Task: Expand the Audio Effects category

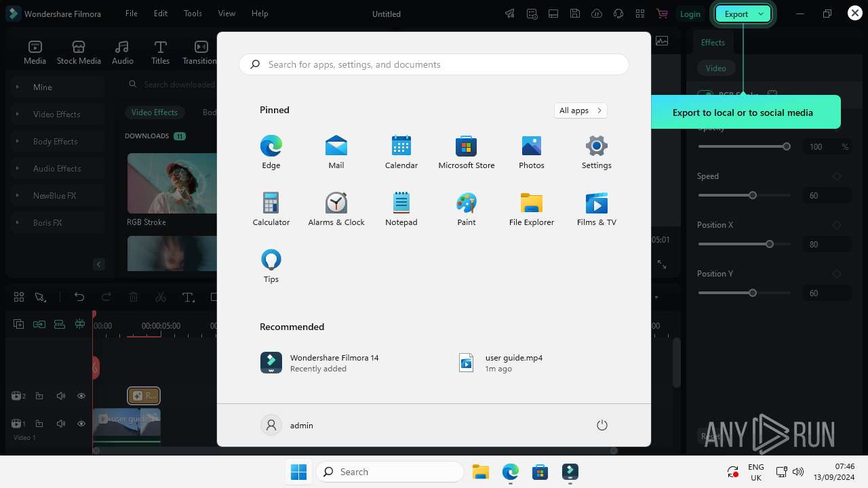Action: click(x=17, y=168)
